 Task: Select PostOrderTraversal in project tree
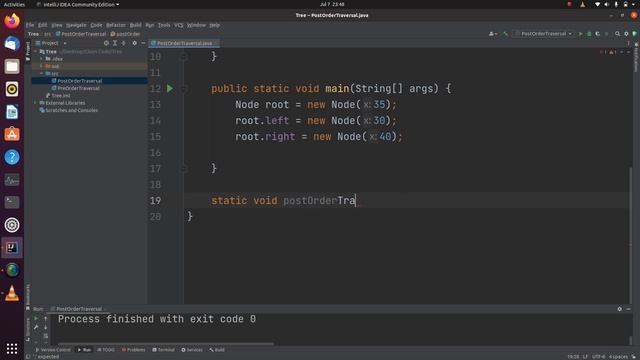pyautogui.click(x=80, y=81)
